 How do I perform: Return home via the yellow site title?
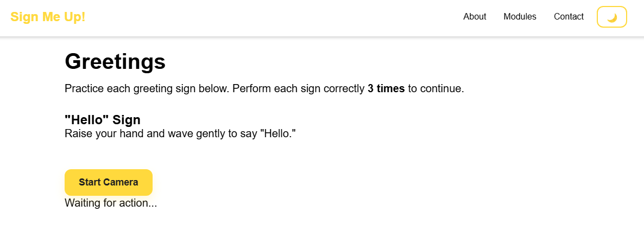coord(48,17)
